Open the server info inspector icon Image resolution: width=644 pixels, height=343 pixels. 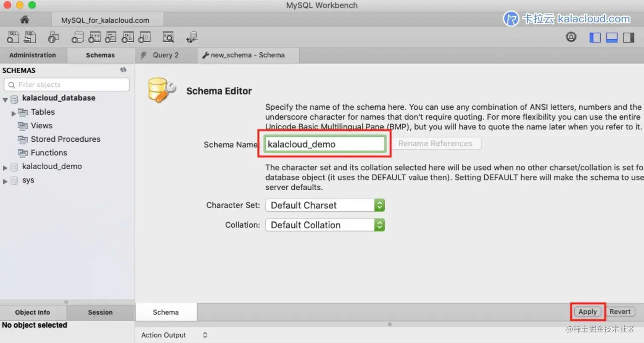(x=53, y=37)
